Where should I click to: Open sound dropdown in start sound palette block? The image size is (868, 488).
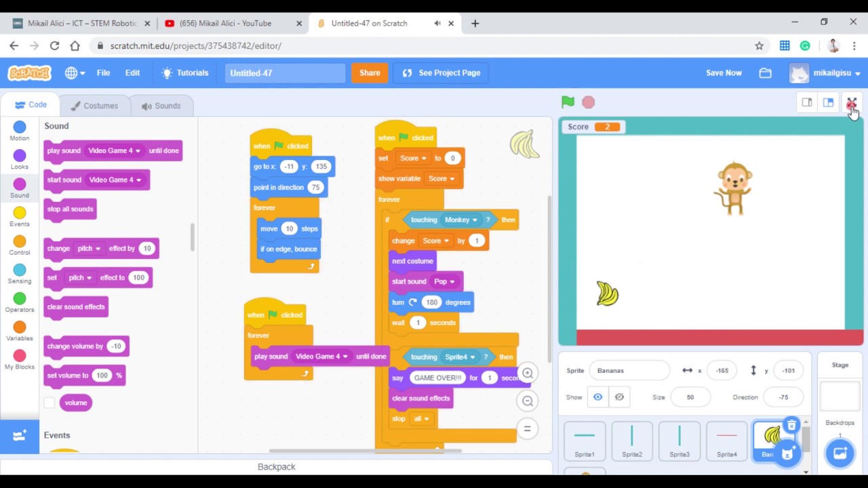click(115, 180)
